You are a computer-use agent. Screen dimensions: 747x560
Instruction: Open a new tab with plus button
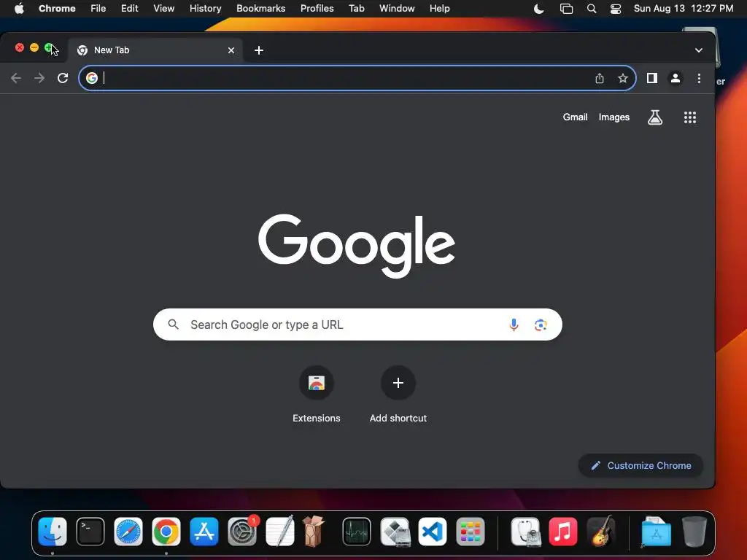259,50
